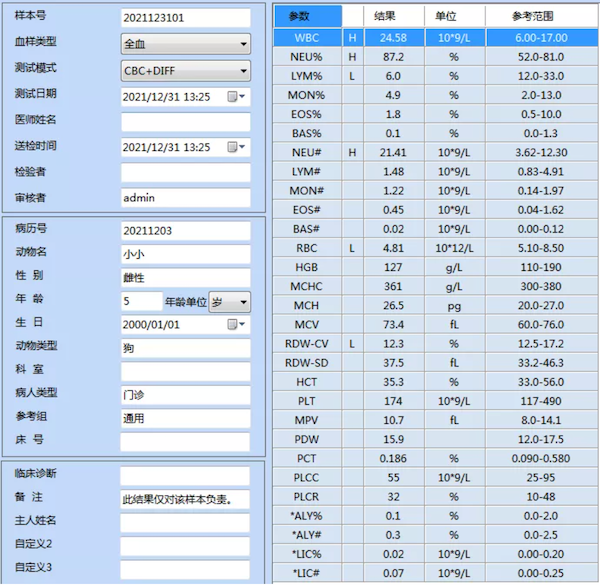
Task: Click the 样本号 field with 2021123101
Action: [x=186, y=18]
